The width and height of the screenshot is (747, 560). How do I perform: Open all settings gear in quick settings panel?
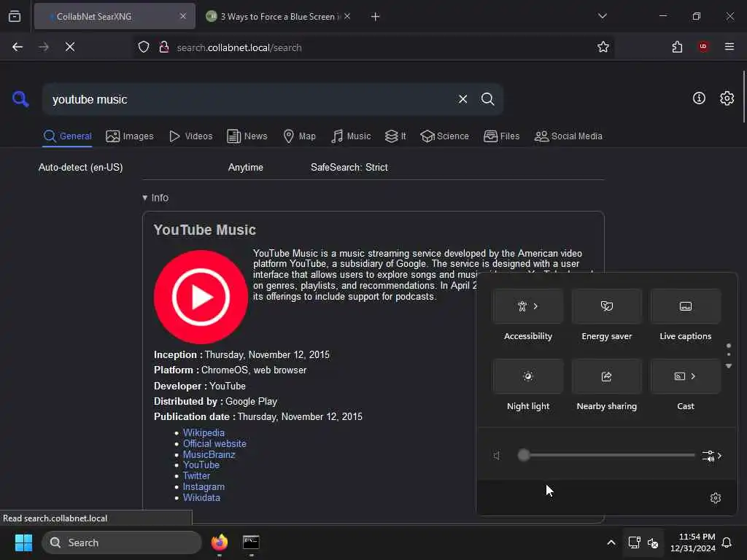(715, 498)
